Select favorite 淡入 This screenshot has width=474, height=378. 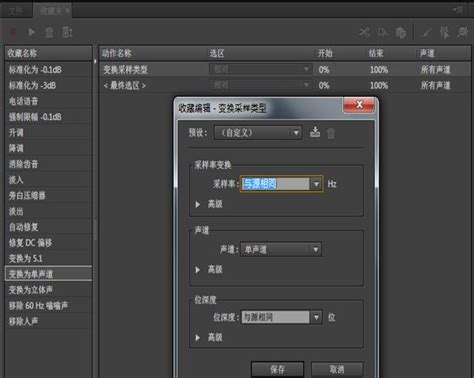point(48,180)
